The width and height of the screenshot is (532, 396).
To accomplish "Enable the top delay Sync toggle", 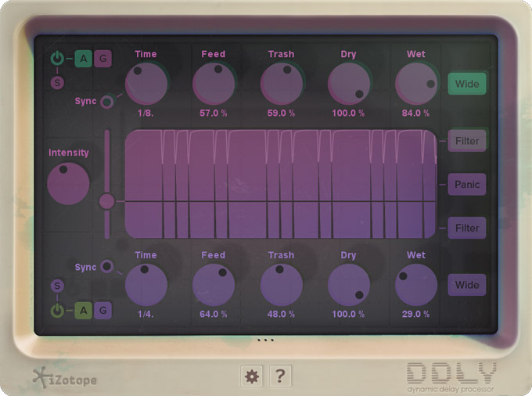I will [x=107, y=102].
